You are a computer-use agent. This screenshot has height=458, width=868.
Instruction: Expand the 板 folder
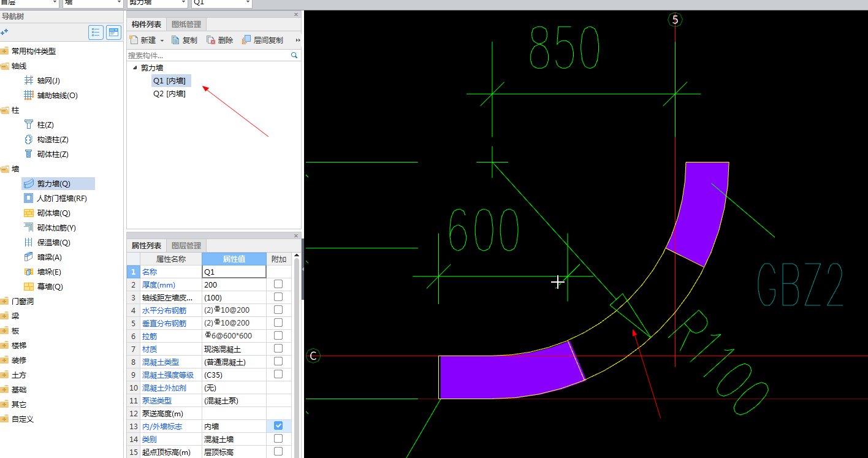pos(5,330)
